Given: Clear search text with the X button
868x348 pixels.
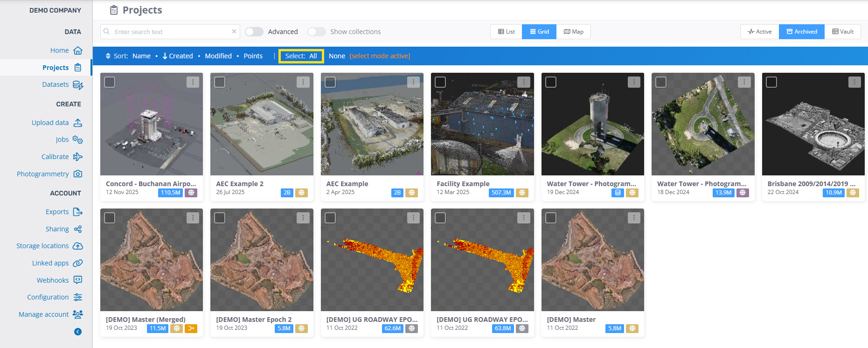Looking at the screenshot, I should pos(234,32).
